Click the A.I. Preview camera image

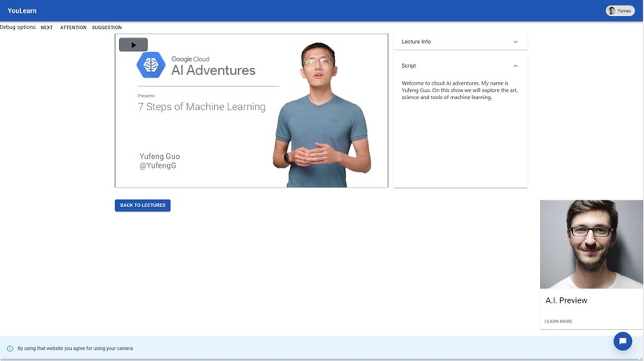tap(591, 244)
